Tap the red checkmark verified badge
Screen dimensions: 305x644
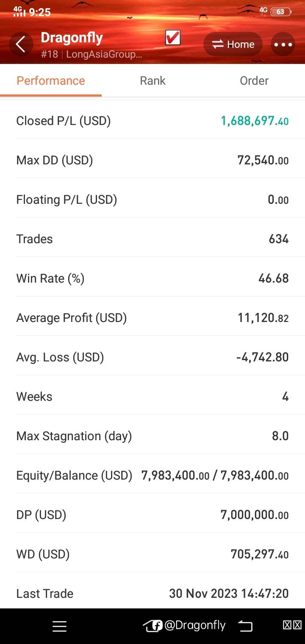[173, 38]
